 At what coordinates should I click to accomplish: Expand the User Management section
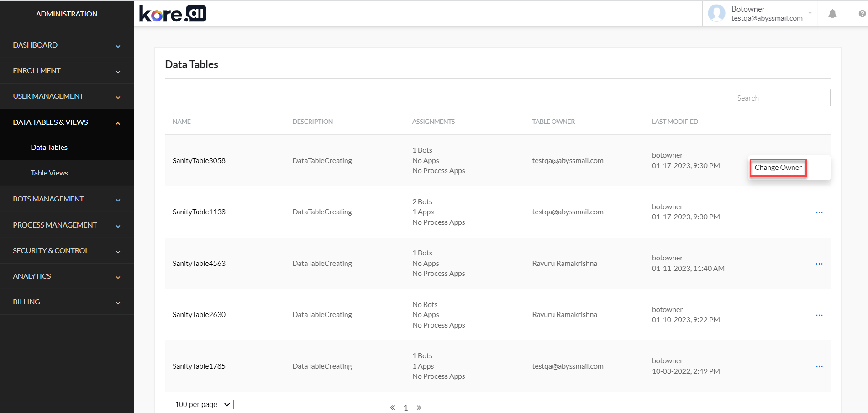click(67, 96)
